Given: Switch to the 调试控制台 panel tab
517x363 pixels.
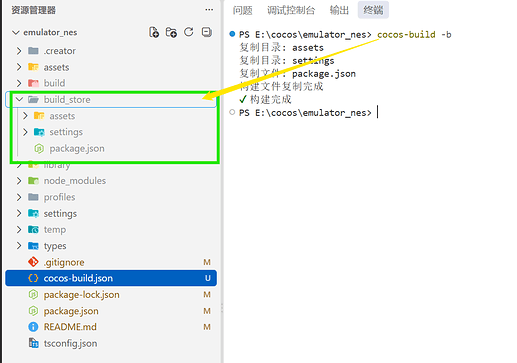Looking at the screenshot, I should [x=291, y=10].
